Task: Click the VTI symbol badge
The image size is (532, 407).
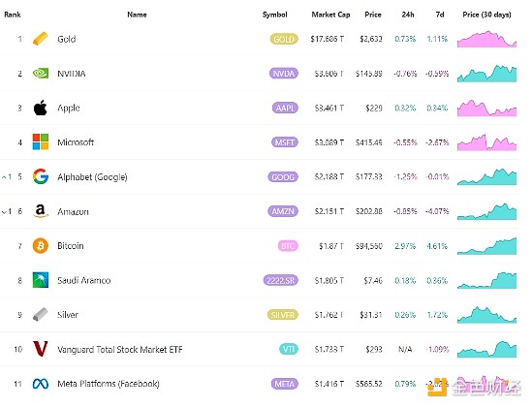Action: click(289, 349)
